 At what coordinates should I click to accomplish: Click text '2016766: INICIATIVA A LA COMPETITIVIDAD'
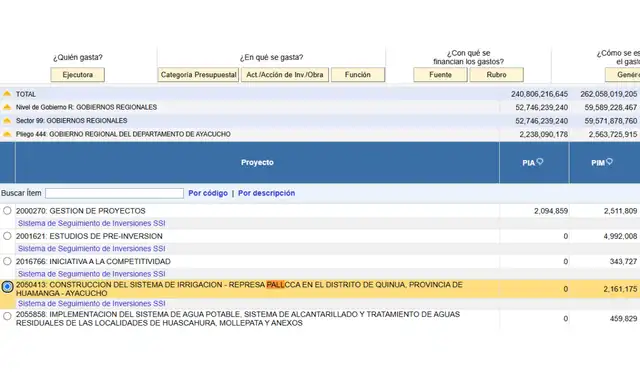click(x=93, y=262)
